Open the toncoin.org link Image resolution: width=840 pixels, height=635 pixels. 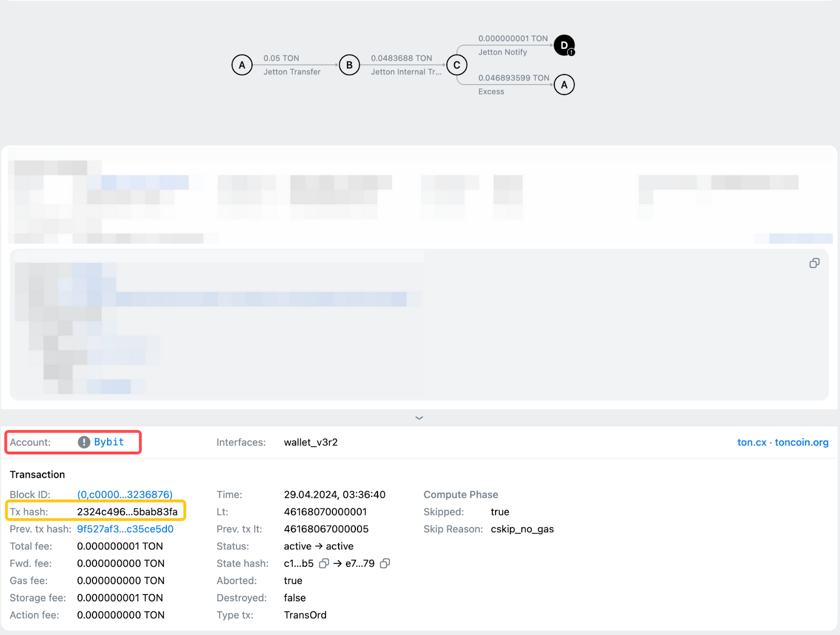tap(801, 442)
